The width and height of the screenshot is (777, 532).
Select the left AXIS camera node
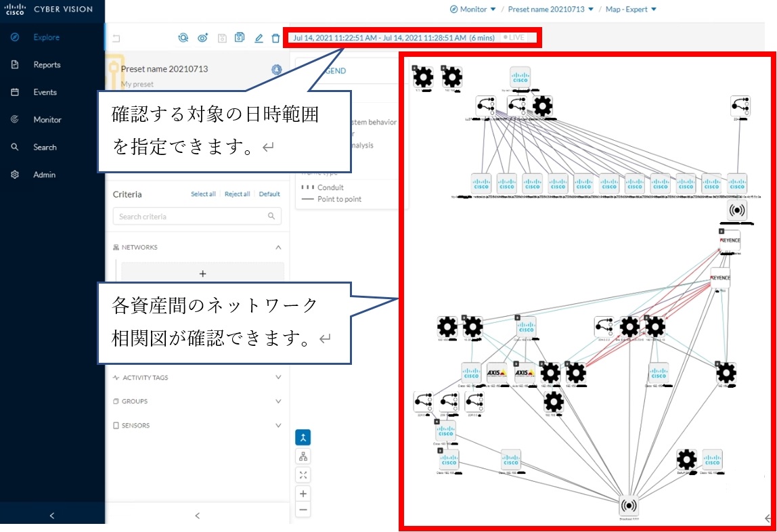[497, 372]
